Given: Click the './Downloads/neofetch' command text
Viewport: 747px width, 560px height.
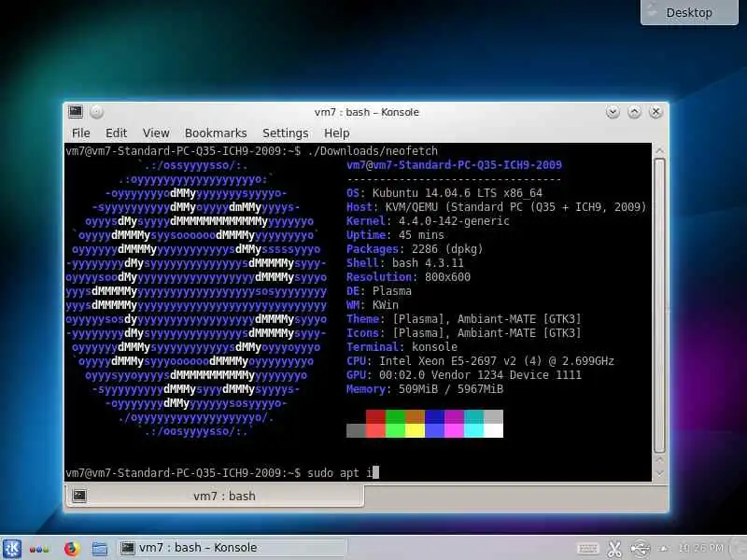Looking at the screenshot, I should click(x=373, y=151).
